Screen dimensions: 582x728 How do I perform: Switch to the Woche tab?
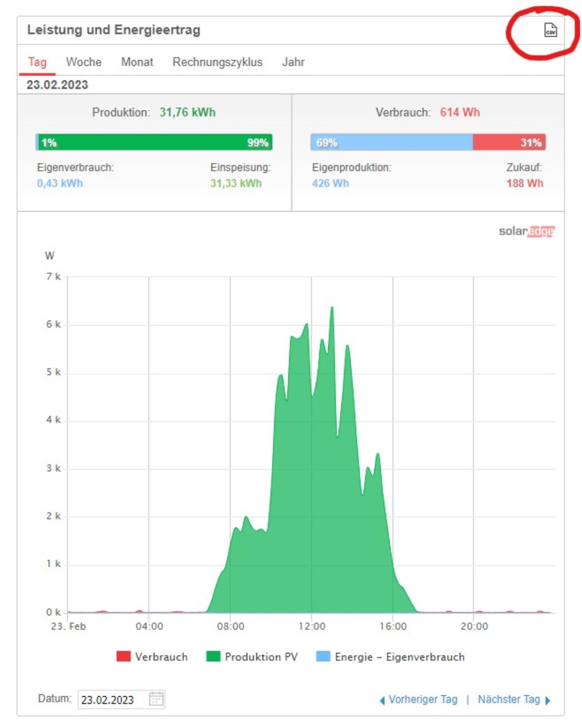click(x=84, y=62)
